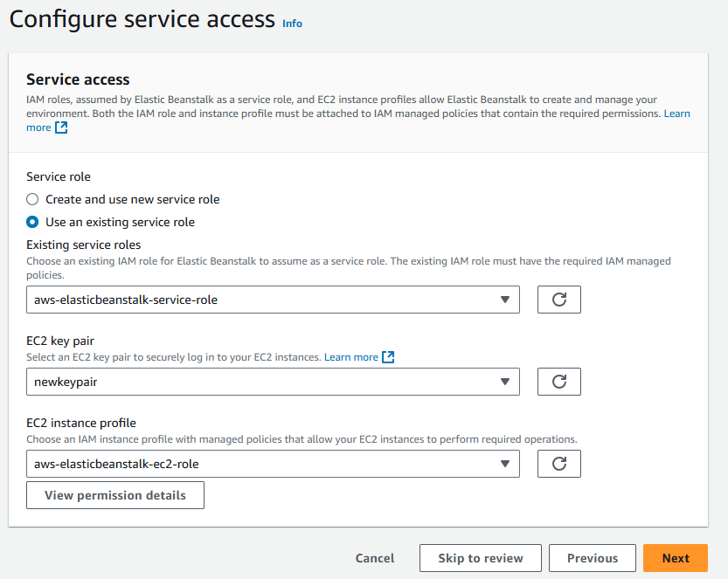This screenshot has height=579, width=728.
Task: Click the Service access section heading
Action: coord(78,79)
